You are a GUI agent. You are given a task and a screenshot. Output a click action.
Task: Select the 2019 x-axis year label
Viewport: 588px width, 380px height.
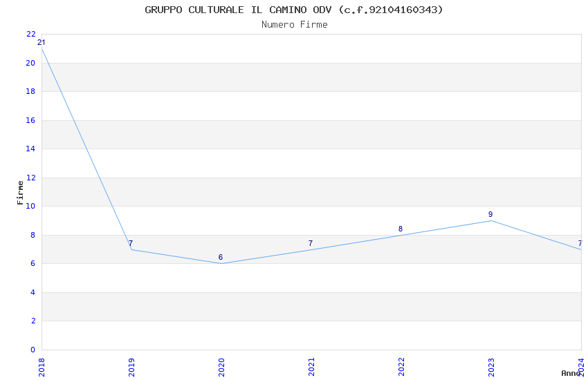pos(131,368)
